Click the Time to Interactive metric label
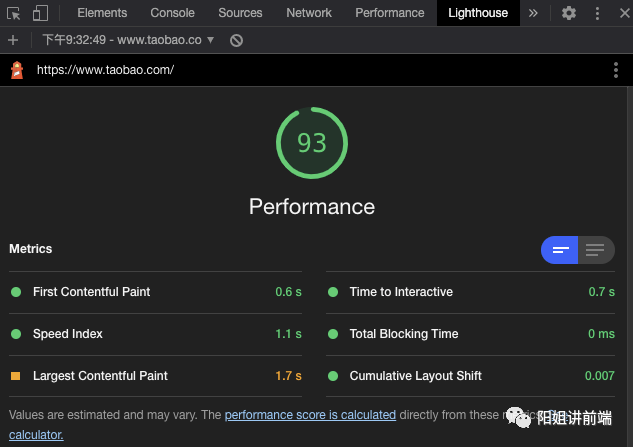This screenshot has height=447, width=633. point(401,292)
